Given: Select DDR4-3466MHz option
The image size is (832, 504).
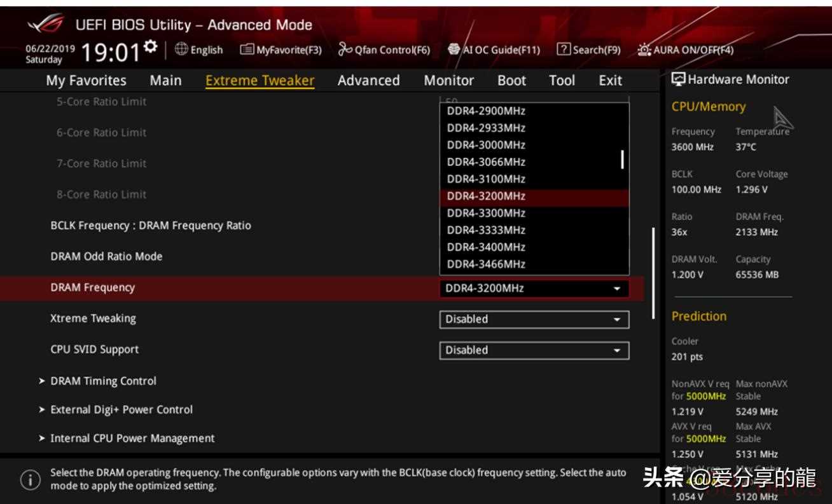Looking at the screenshot, I should (x=534, y=264).
